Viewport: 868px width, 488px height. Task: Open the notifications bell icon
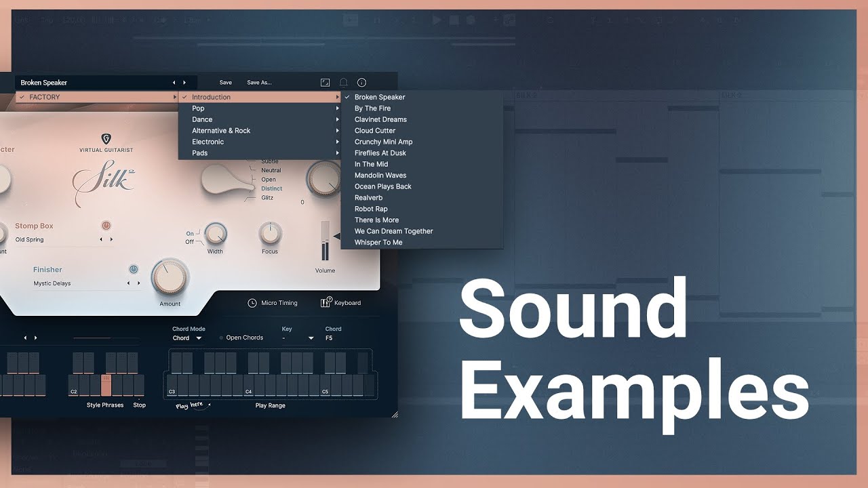click(x=344, y=83)
